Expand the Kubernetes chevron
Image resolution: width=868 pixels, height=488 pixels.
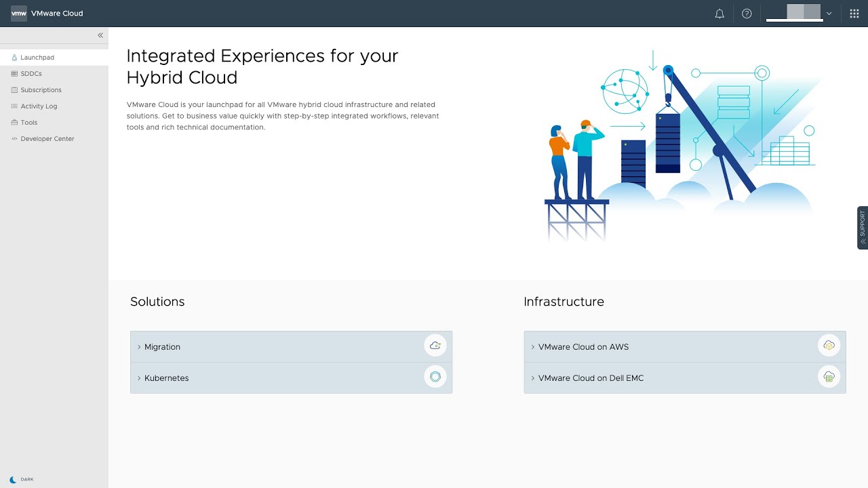[x=139, y=378]
